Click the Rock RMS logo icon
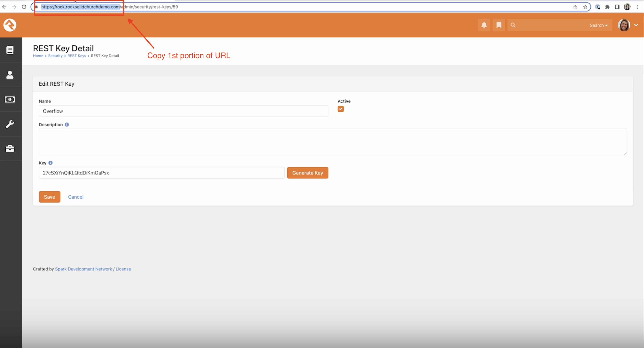This screenshot has height=348, width=644. click(10, 25)
